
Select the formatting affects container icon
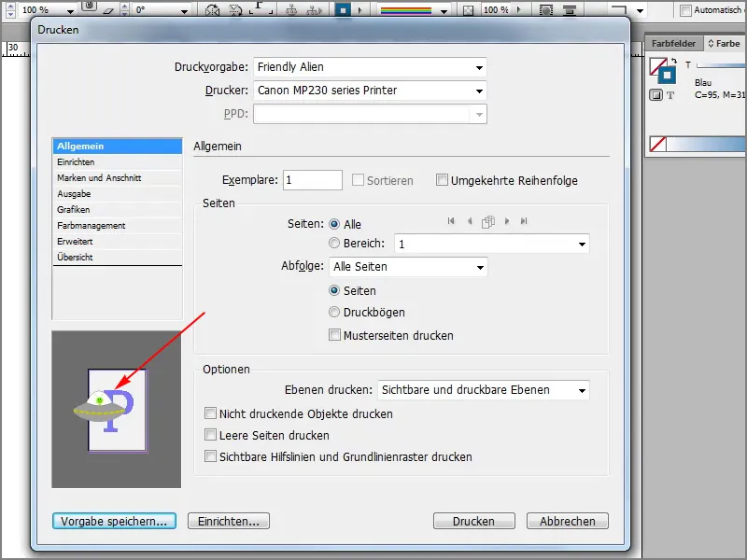656,95
